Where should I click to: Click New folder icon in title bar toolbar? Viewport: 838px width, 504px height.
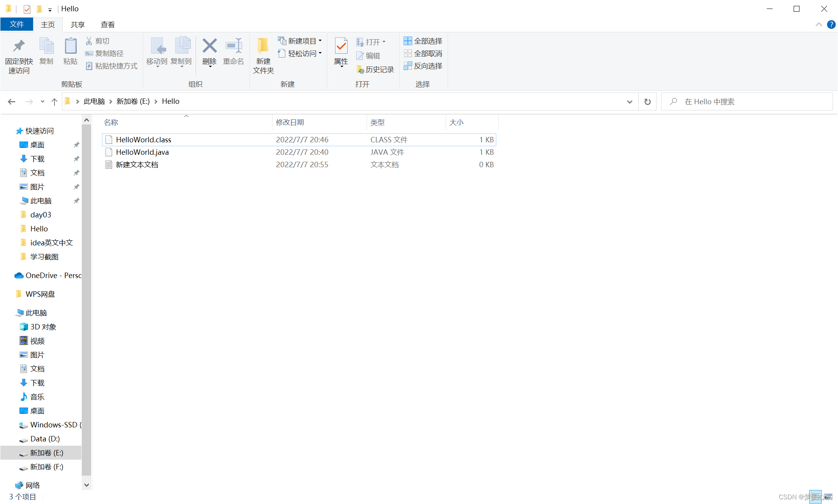pos(39,9)
